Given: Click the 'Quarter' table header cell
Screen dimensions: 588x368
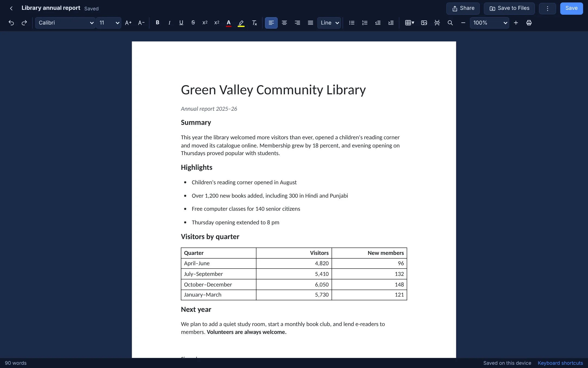Looking at the screenshot, I should click(x=219, y=253).
